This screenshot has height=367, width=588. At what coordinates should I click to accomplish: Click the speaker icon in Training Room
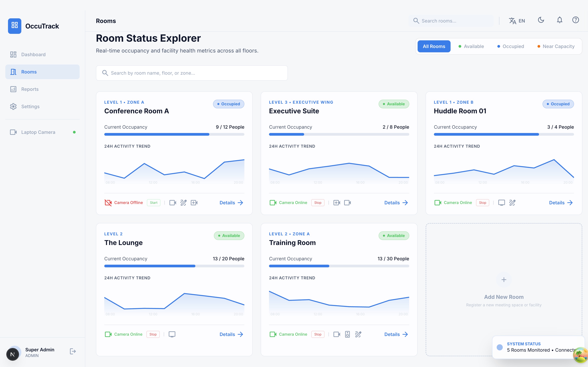click(347, 334)
